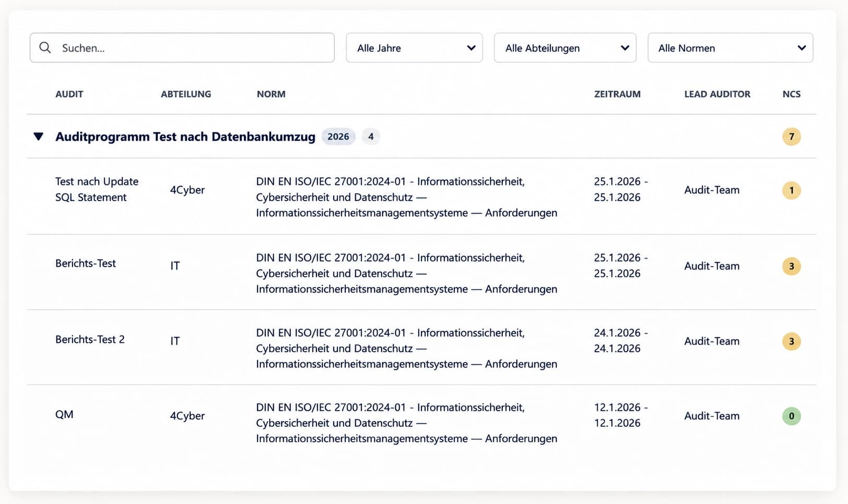848x504 pixels.
Task: Click the audit count badge 4
Action: 371,137
